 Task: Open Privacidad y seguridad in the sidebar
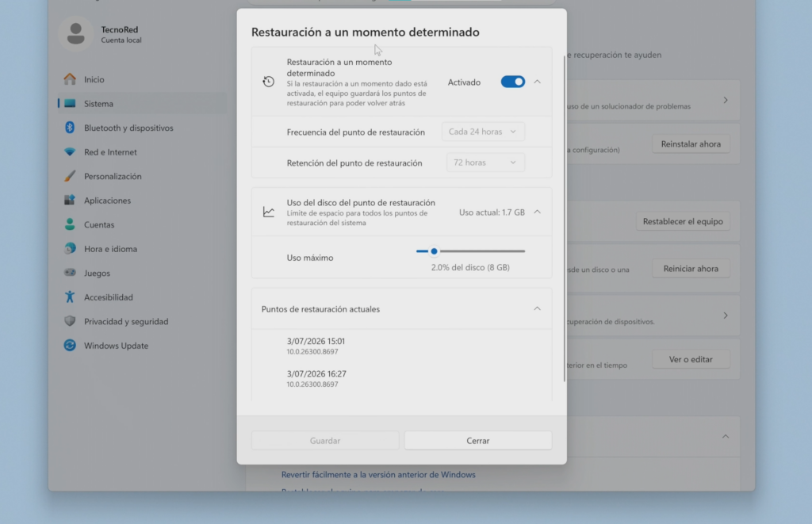click(143, 321)
